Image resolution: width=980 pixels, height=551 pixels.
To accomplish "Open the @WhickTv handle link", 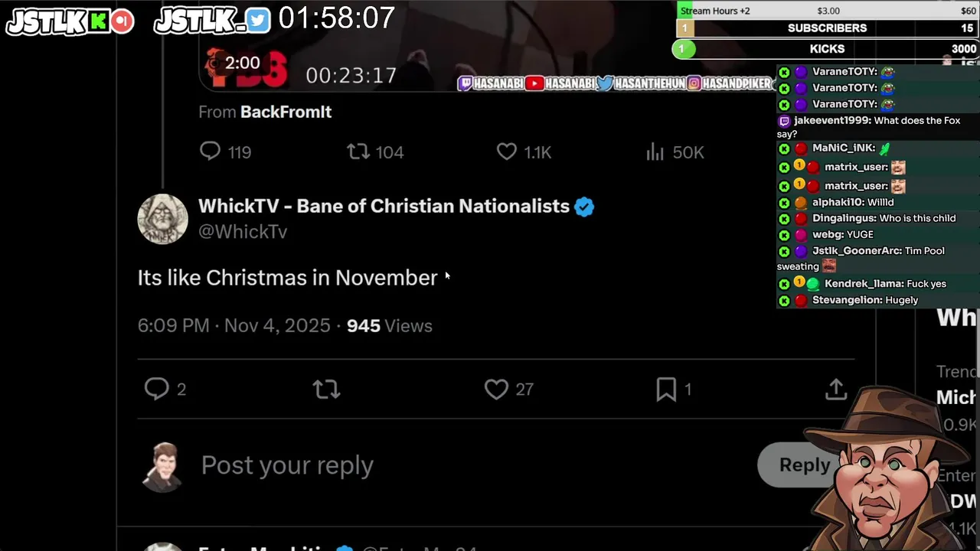I will point(243,231).
